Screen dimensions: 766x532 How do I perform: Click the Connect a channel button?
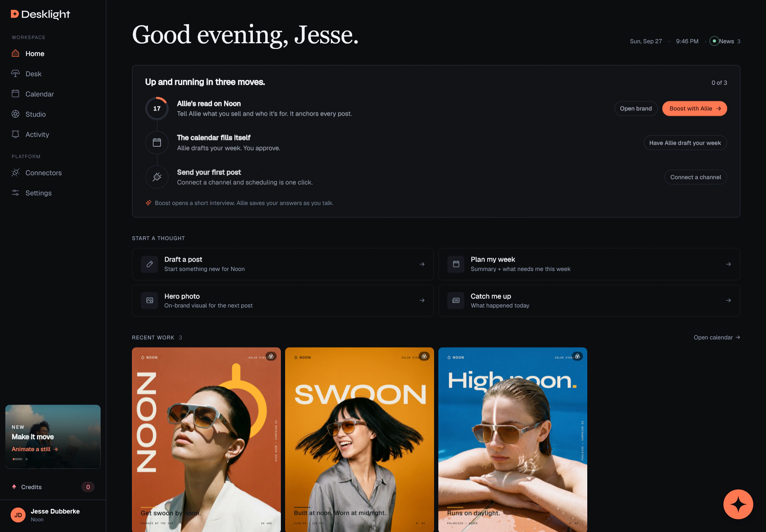click(x=695, y=177)
